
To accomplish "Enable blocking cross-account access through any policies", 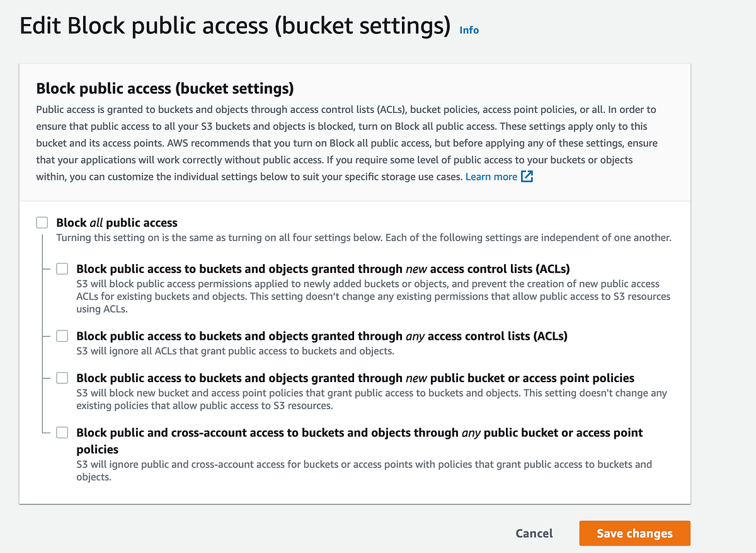I will coord(62,432).
